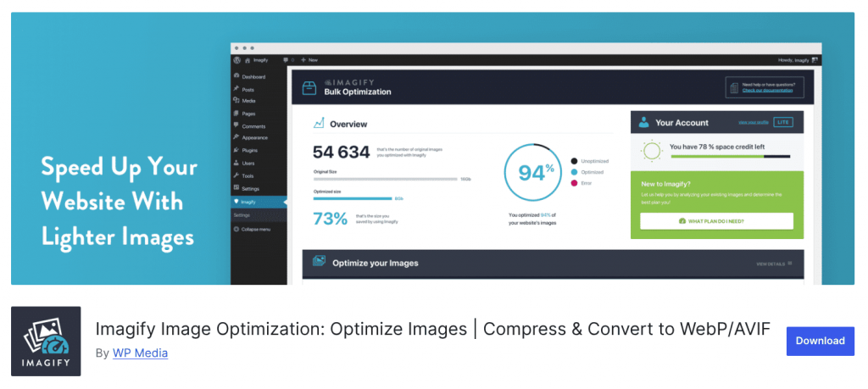Click the 73% saved size value
The height and width of the screenshot is (389, 868).
331,220
